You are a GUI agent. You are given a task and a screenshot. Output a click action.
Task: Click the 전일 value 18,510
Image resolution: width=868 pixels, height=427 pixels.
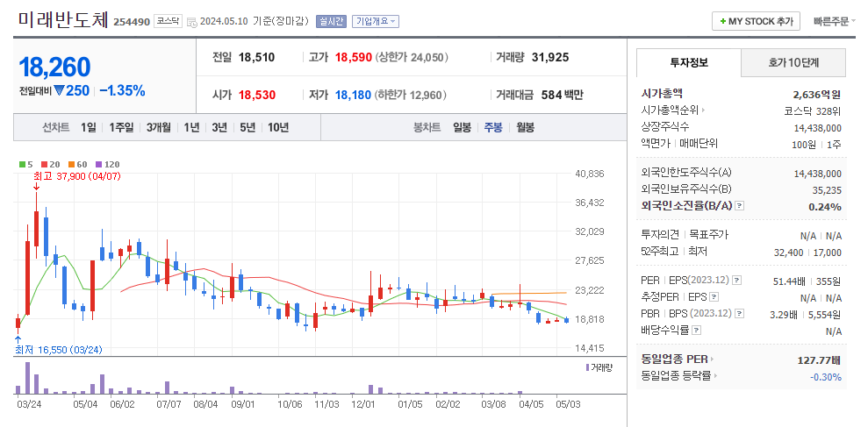tap(257, 57)
